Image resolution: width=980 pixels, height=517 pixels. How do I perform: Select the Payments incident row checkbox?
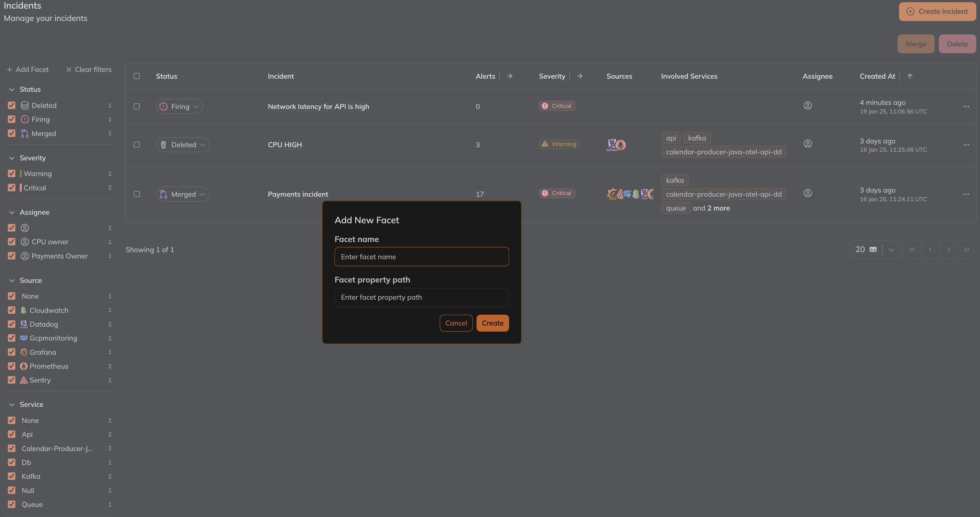[137, 194]
